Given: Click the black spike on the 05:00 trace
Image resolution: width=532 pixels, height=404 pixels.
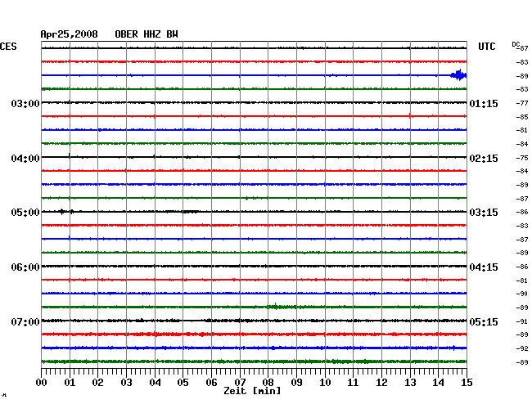Looking at the screenshot, I should [61, 212].
